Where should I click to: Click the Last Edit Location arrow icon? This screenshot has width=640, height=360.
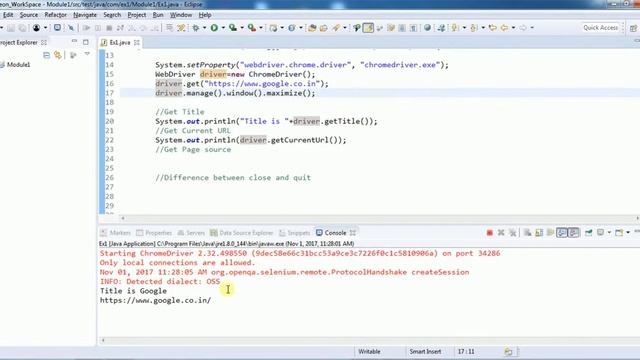(x=492, y=28)
